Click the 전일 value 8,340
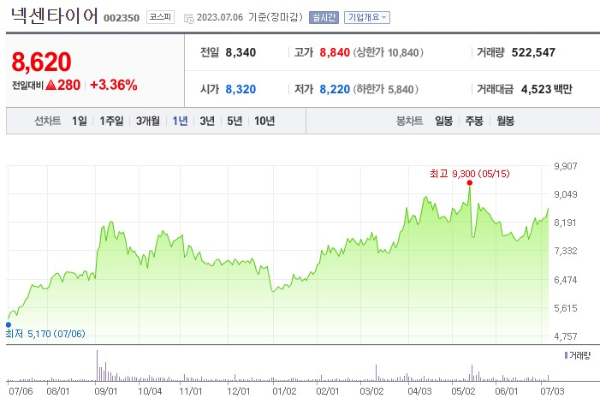Screen dimensions: 600x412 [x=240, y=52]
